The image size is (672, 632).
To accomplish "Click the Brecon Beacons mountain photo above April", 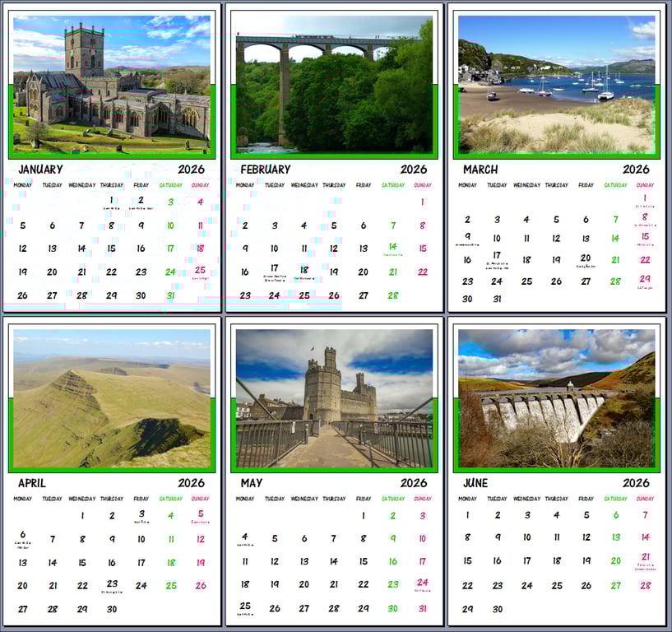I will (x=107, y=393).
